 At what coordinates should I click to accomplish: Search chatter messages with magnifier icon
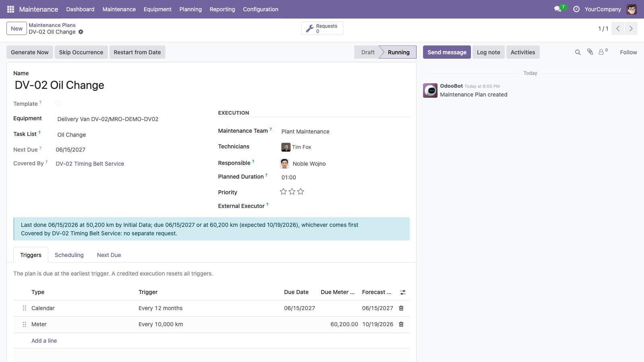tap(578, 52)
